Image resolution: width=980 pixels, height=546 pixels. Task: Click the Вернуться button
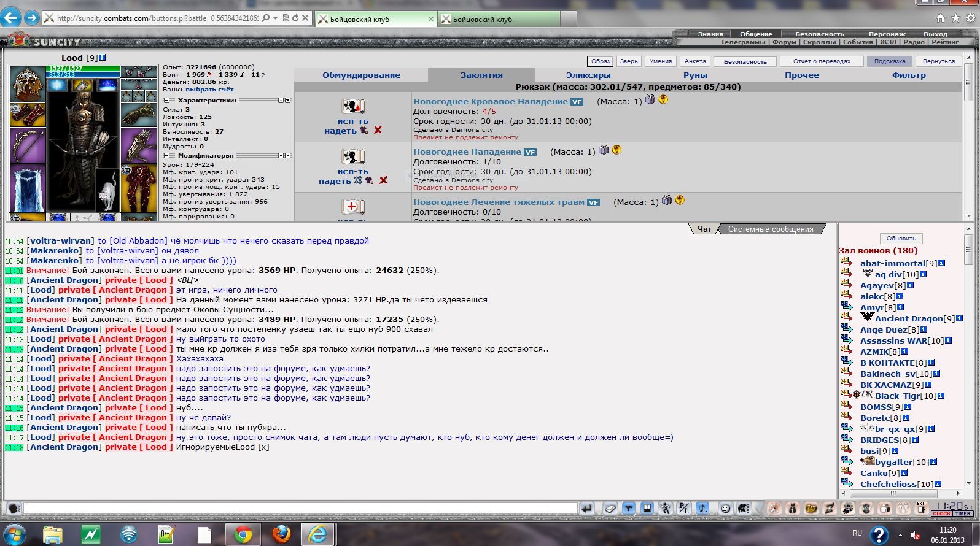pos(939,61)
